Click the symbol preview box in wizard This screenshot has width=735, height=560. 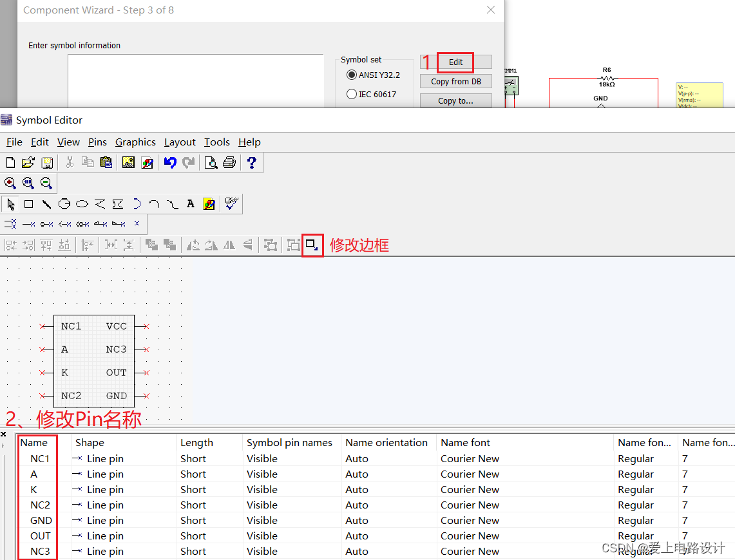coord(195,81)
